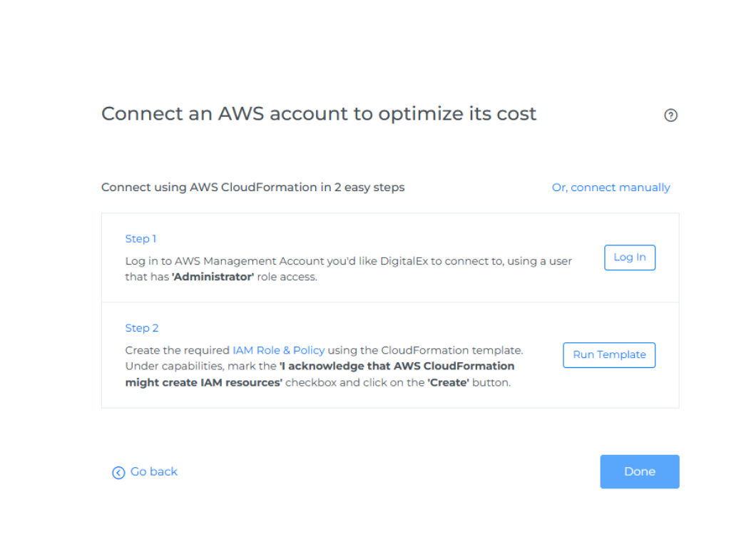Launch the Run Template button
The image size is (756, 547).
(609, 354)
